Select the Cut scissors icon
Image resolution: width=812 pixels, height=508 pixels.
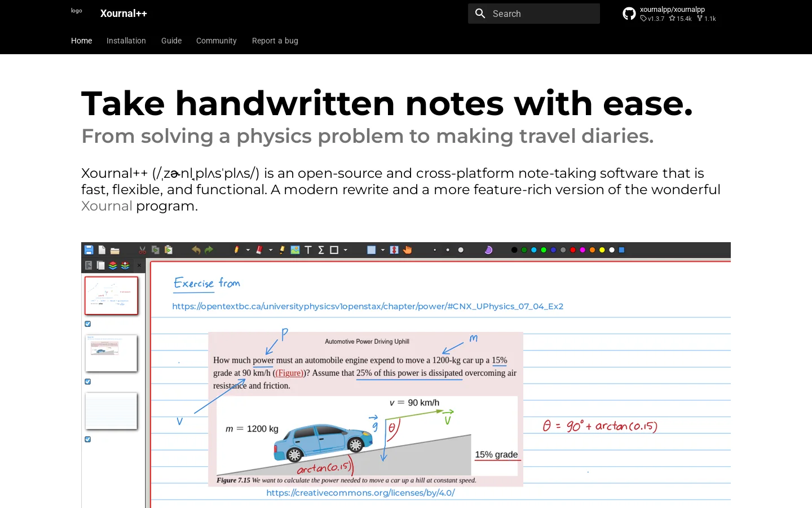pos(142,250)
